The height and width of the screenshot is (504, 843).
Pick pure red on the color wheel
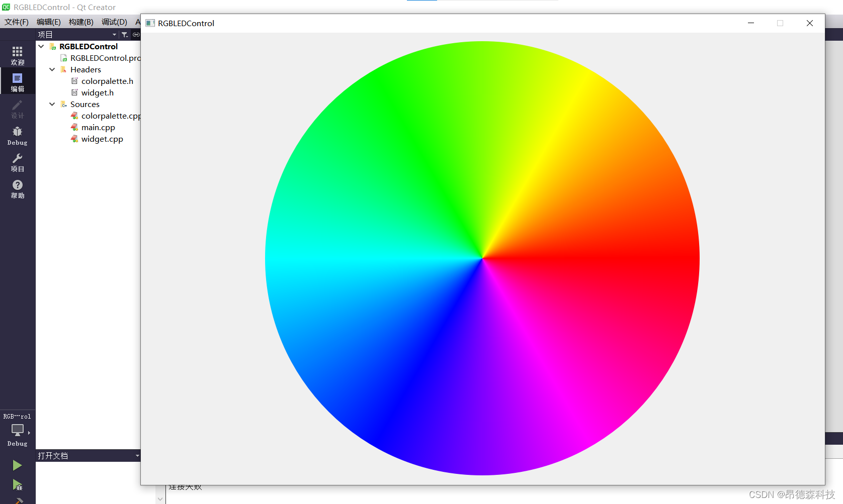click(654, 258)
